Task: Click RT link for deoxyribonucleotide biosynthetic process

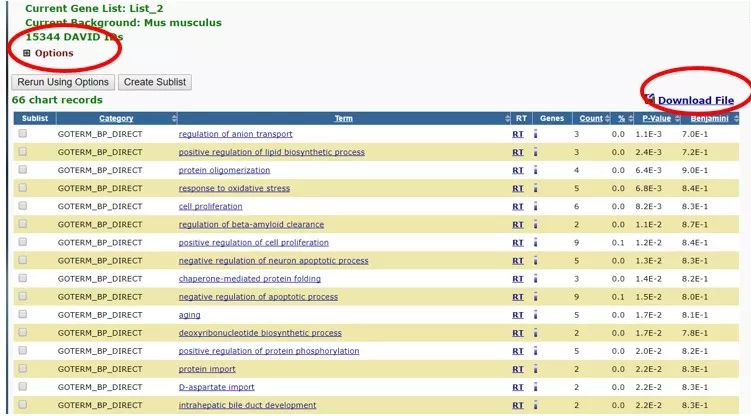Action: (x=517, y=333)
